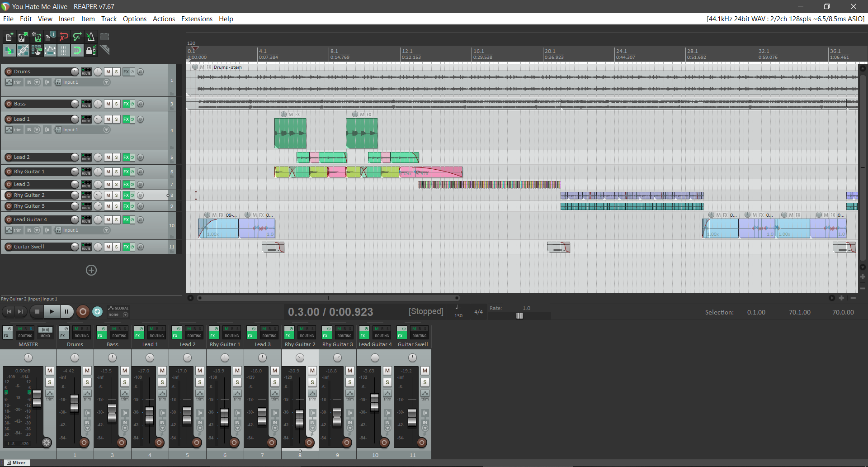Open the File menu
This screenshot has width=868, height=467.
click(8, 19)
